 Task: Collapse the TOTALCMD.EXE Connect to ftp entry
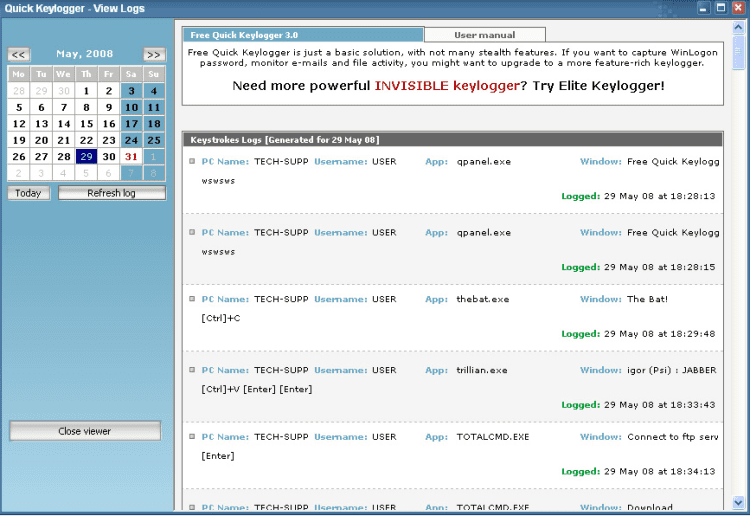click(x=192, y=437)
